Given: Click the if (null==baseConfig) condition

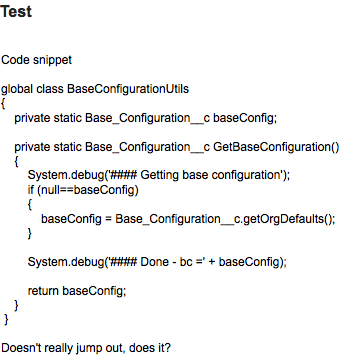Looking at the screenshot, I should click(83, 190).
